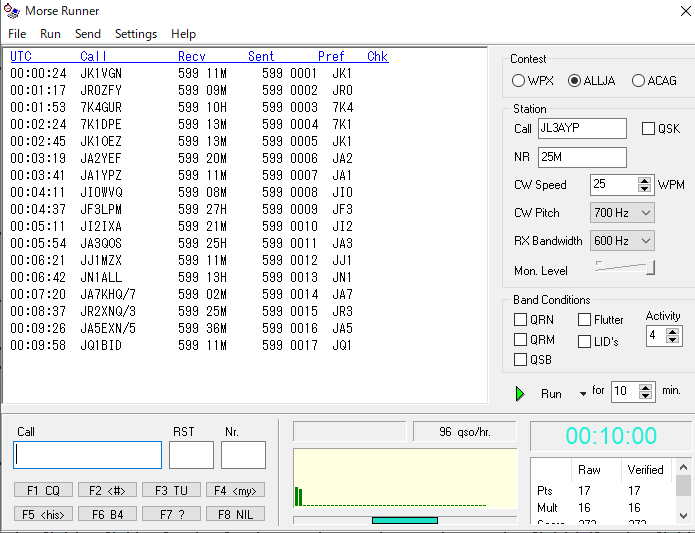Viewport: 695px width, 533px height.
Task: Click the F6 B4 button
Action: tap(107, 514)
